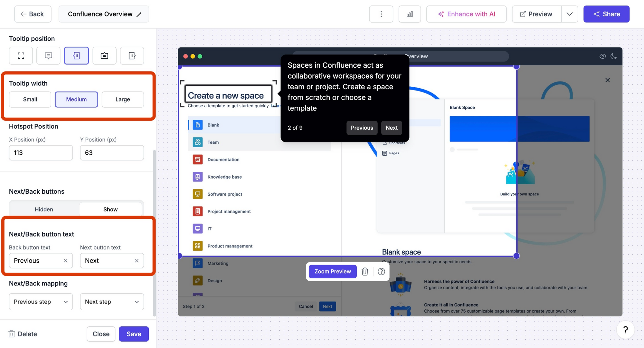This screenshot has height=348, width=644.
Task: Click the side panel vertical scrollbar
Action: coord(154,233)
